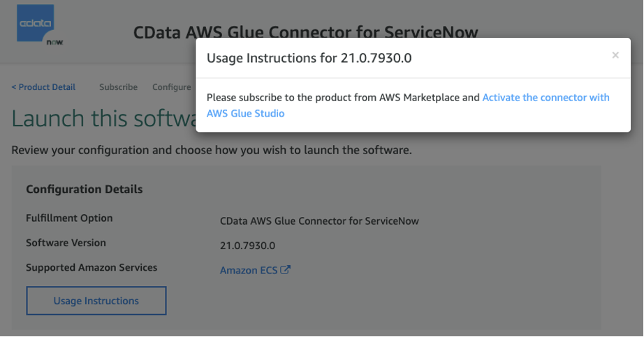This screenshot has height=337, width=644.
Task: Click the dialog header Usage Instructions for 21.0.7930.0
Action: [x=309, y=58]
